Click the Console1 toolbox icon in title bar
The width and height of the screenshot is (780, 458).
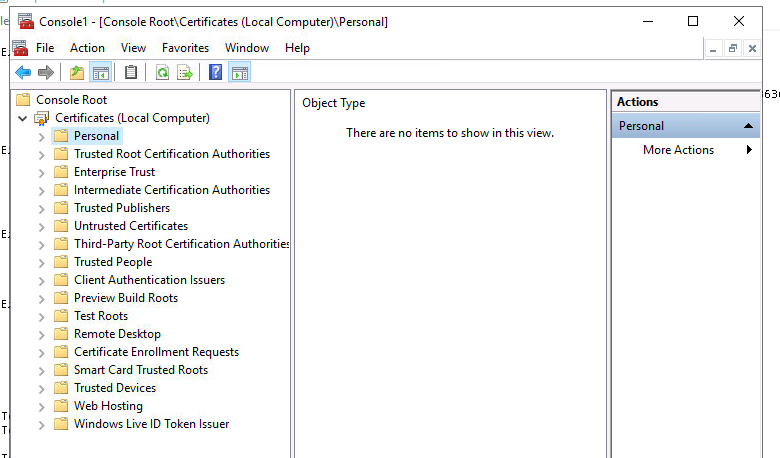coord(26,21)
